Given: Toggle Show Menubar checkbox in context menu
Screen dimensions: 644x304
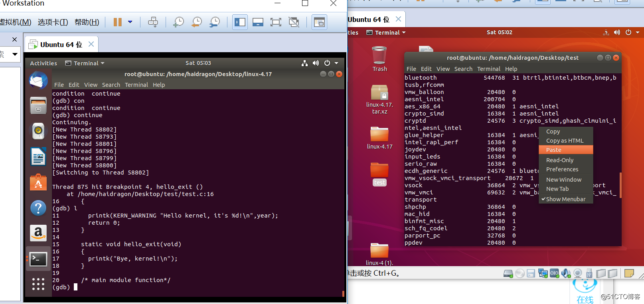Looking at the screenshot, I should [x=566, y=199].
